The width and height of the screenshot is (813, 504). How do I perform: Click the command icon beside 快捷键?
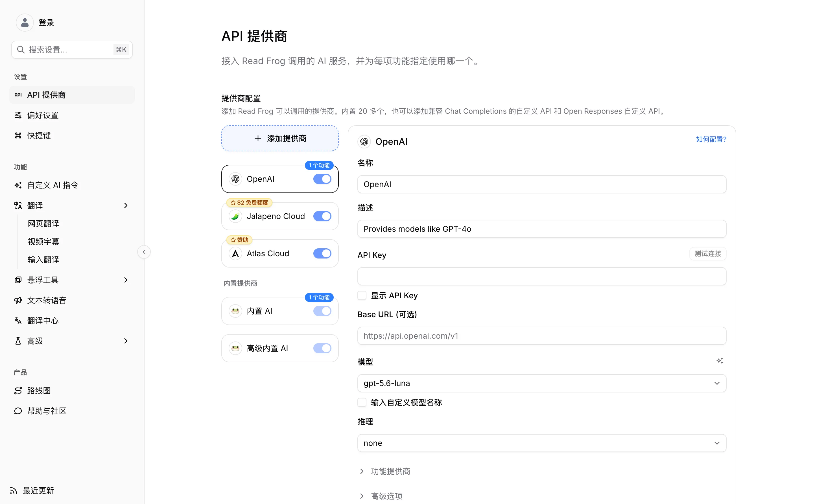18,136
